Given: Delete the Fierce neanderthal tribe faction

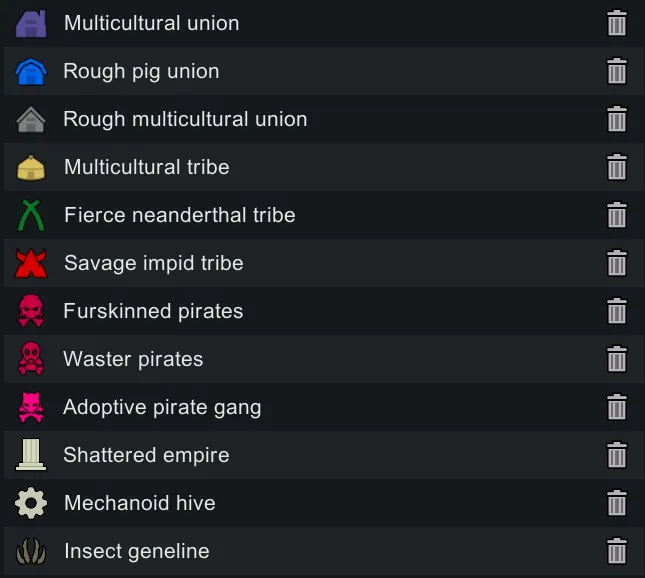Looking at the screenshot, I should [x=617, y=215].
